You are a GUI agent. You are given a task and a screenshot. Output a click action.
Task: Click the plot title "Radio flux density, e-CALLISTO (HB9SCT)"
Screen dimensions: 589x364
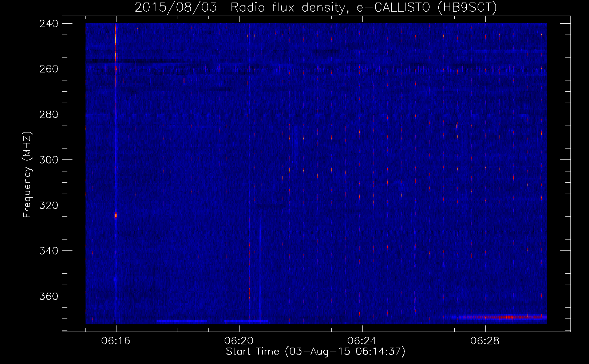click(x=364, y=7)
